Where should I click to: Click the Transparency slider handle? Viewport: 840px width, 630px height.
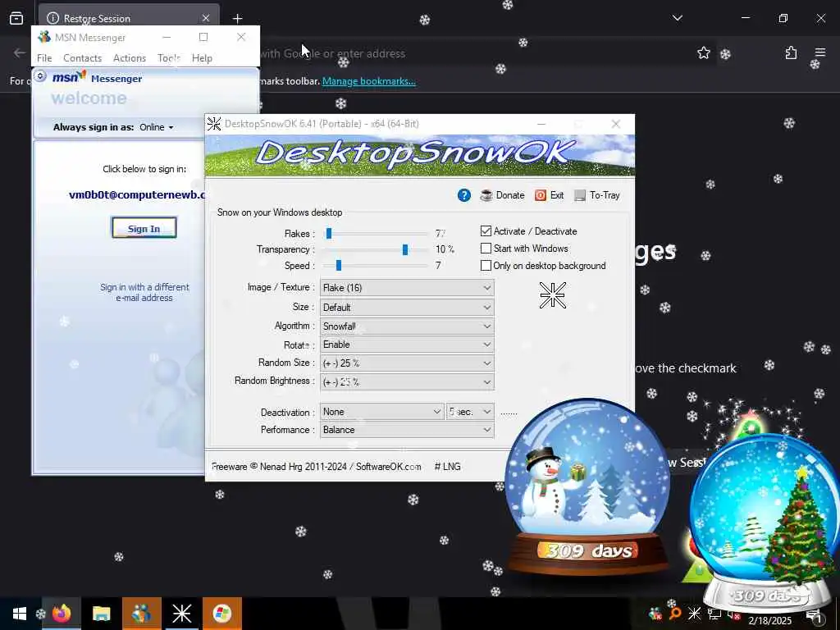pyautogui.click(x=405, y=249)
